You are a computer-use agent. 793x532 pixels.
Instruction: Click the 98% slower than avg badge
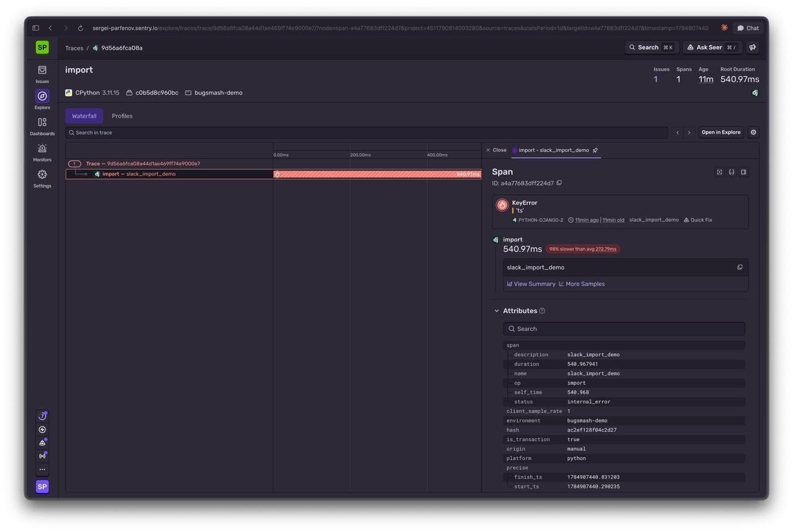pyautogui.click(x=583, y=249)
